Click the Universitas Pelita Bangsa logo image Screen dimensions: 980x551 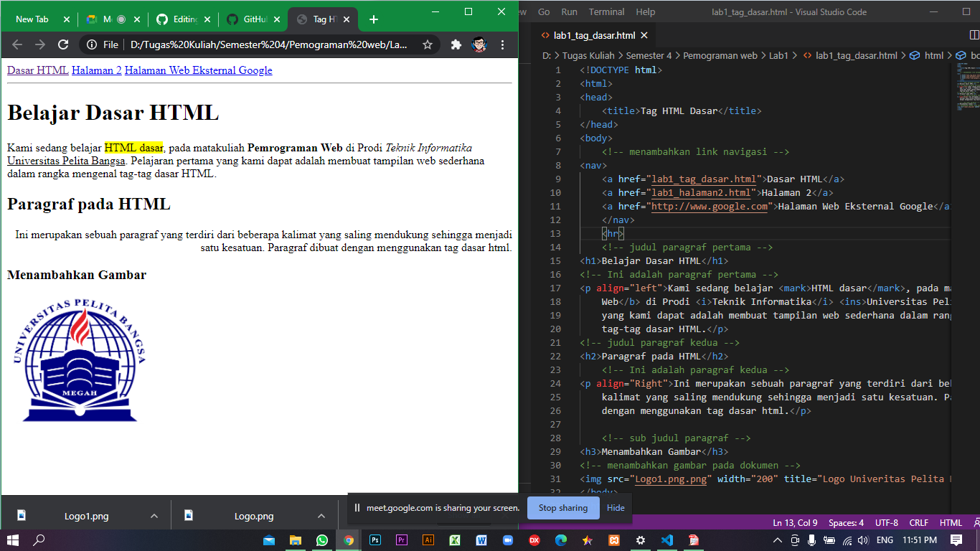click(x=79, y=360)
